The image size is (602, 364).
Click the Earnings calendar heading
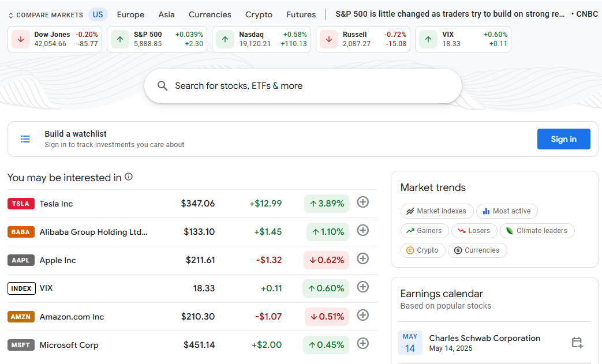(442, 294)
